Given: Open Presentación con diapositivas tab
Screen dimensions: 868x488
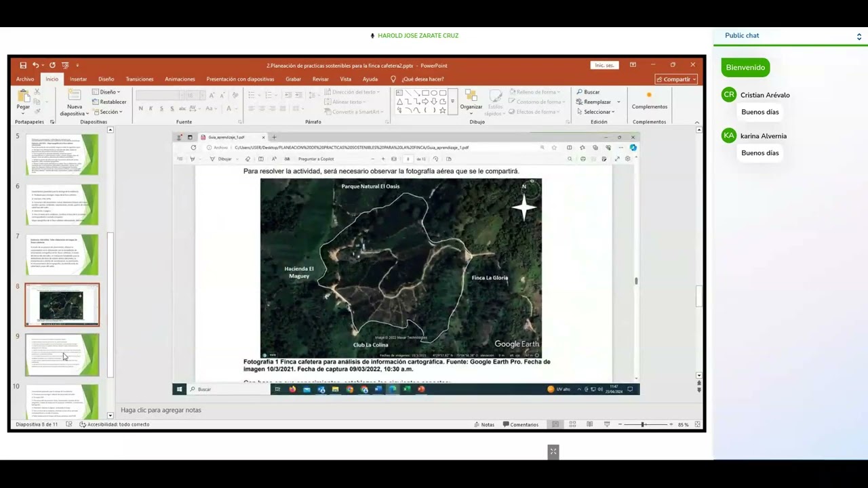Looking at the screenshot, I should point(240,79).
